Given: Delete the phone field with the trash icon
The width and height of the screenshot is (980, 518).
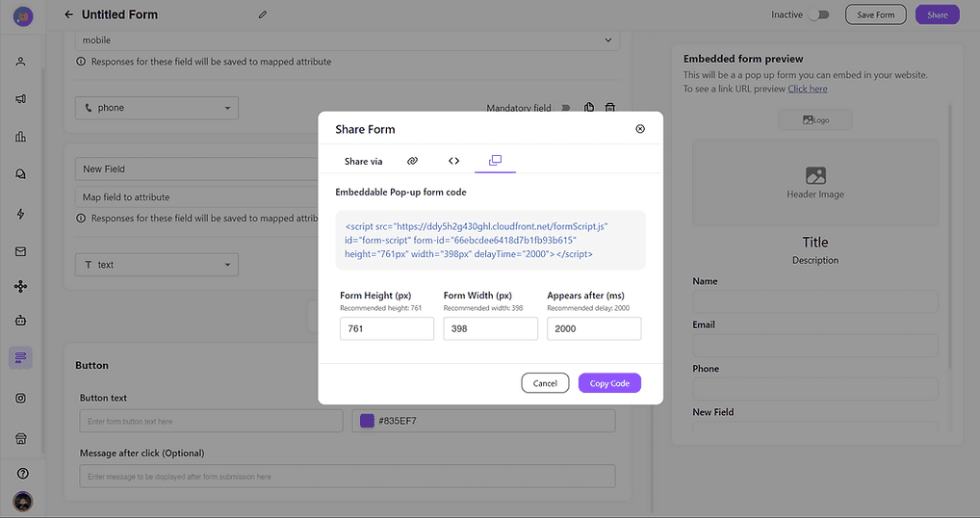Looking at the screenshot, I should coord(610,108).
